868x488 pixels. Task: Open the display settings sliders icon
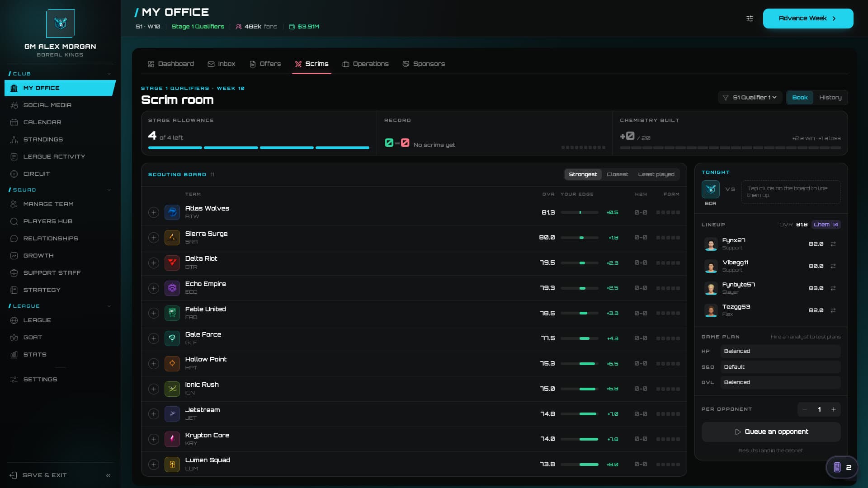tap(750, 19)
